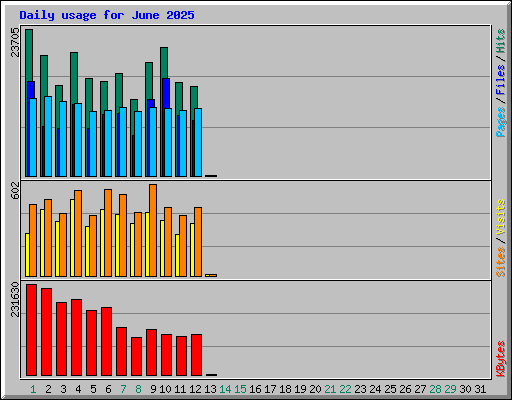The image size is (512, 400).
Task: Click day 22 on the date axis
Action: click(345, 389)
